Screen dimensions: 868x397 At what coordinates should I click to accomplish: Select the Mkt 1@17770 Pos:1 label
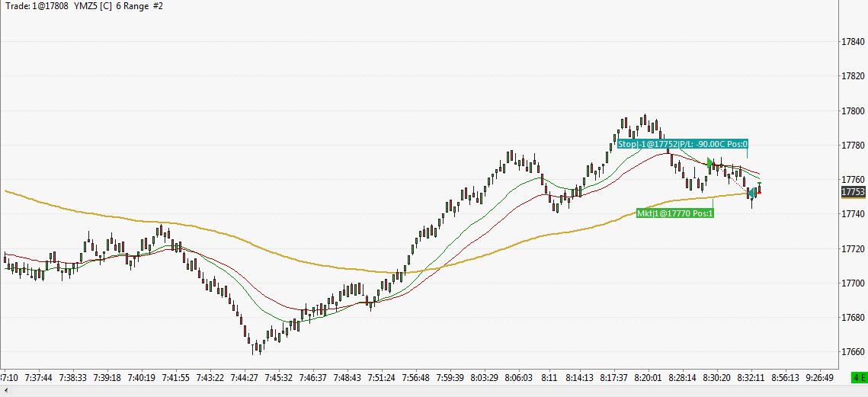(674, 213)
